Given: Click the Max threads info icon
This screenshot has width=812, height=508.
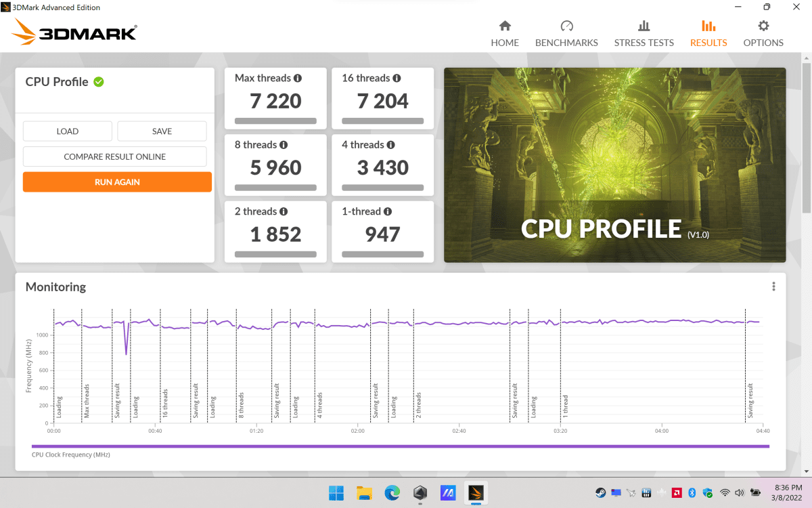Looking at the screenshot, I should coord(298,78).
